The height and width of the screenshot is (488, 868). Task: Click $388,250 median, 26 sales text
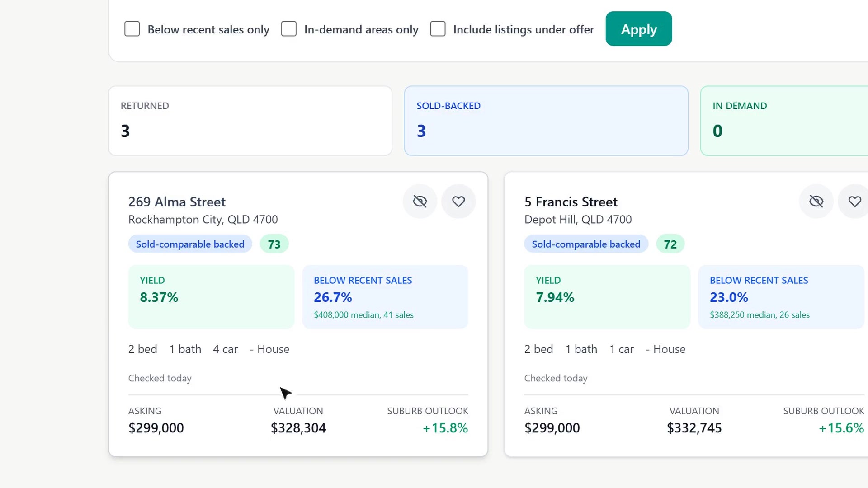coord(759,315)
